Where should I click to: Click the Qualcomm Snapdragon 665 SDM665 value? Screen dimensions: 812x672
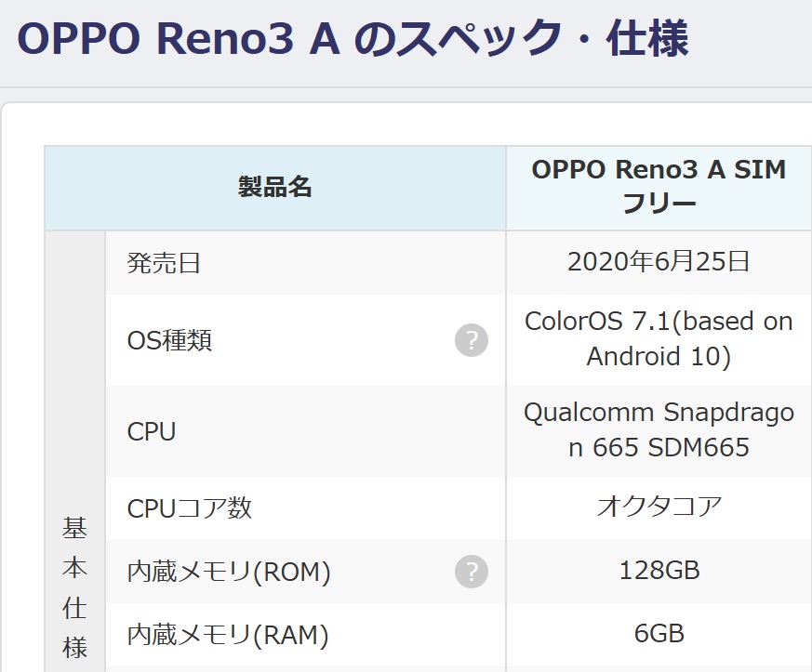click(x=659, y=430)
